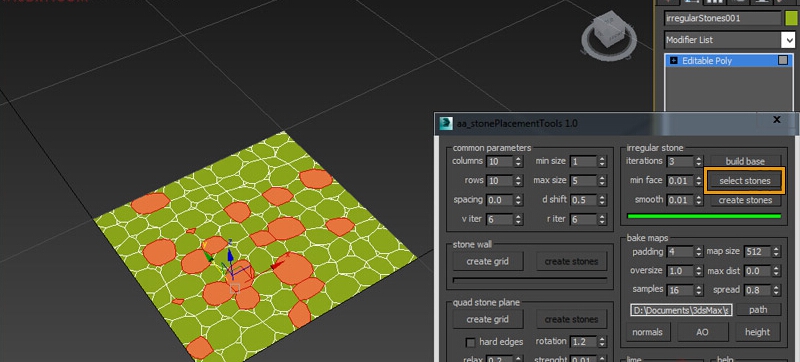The width and height of the screenshot is (800, 362).
Task: Click the columns value spinner arrows
Action: click(x=518, y=162)
